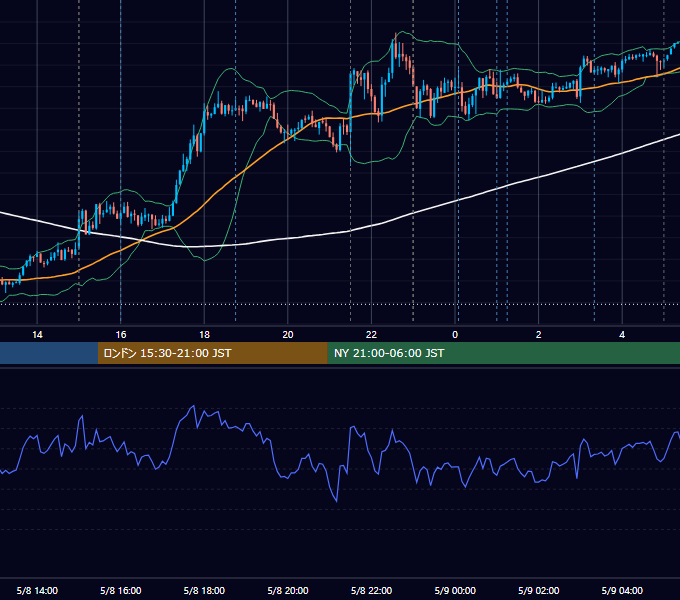Click the '18' hour axis label
Screen dimensions: 680x600
[204, 335]
